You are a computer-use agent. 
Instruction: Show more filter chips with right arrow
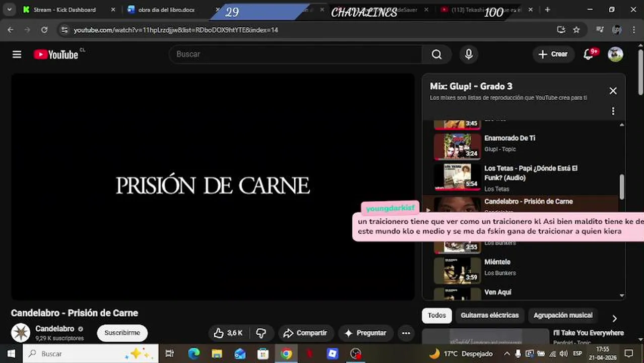(x=614, y=318)
